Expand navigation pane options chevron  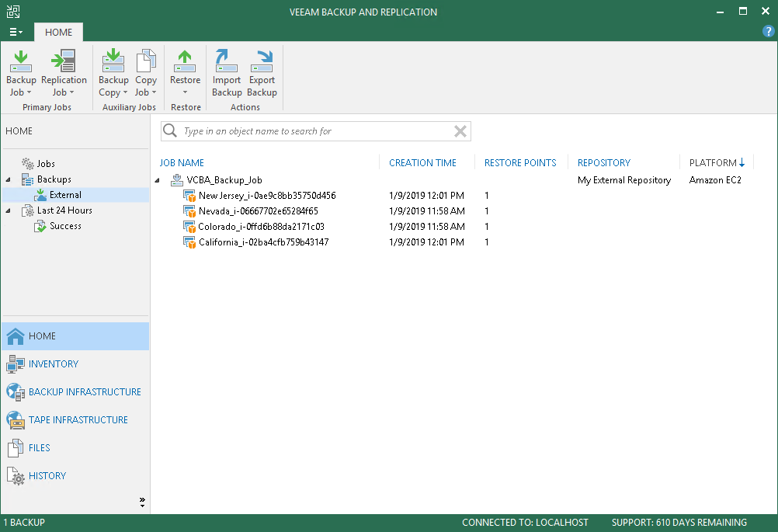click(x=142, y=502)
